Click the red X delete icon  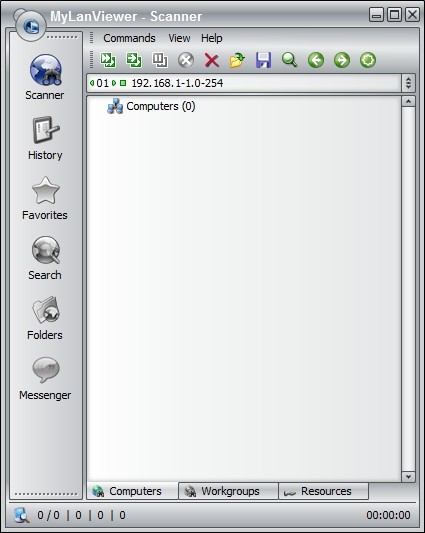(x=212, y=61)
